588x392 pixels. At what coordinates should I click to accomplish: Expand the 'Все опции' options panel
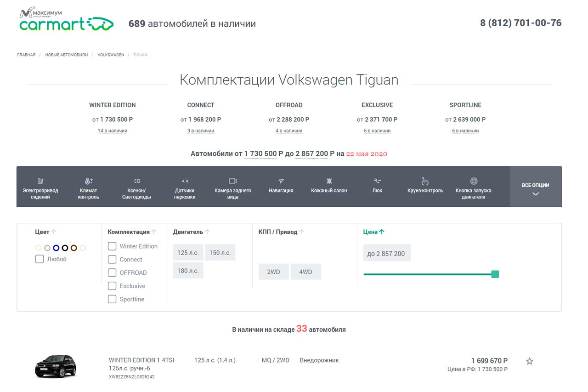(x=535, y=187)
